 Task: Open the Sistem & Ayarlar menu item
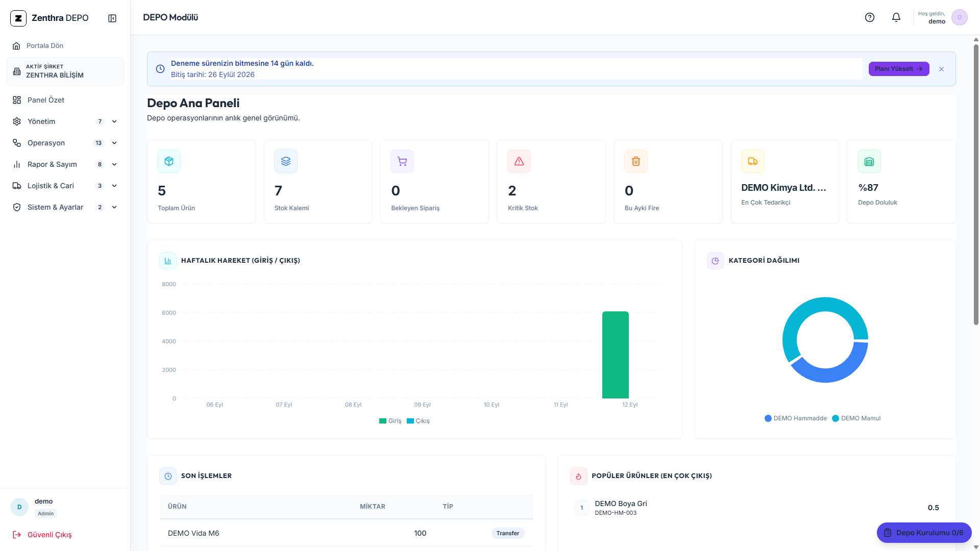pyautogui.click(x=65, y=207)
